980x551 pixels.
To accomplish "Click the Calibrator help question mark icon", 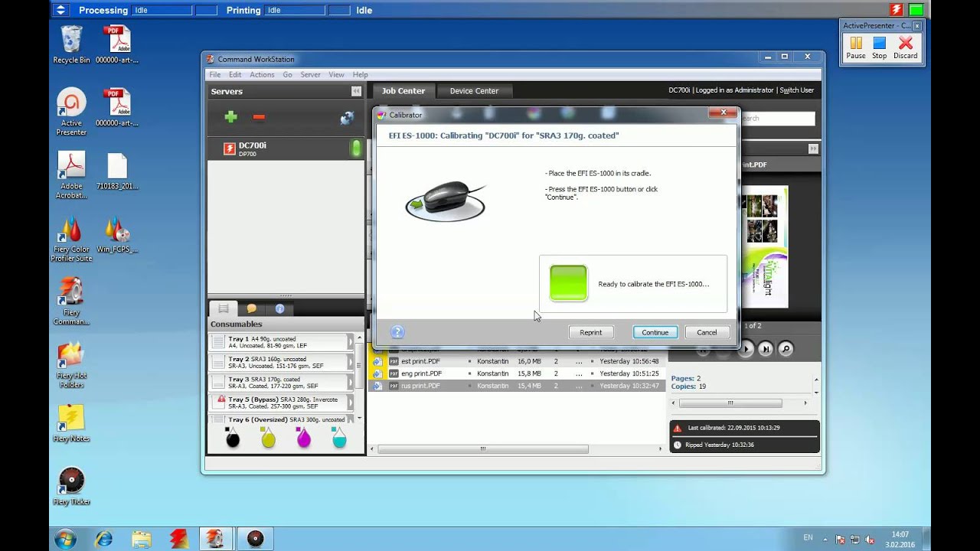I will (397, 332).
